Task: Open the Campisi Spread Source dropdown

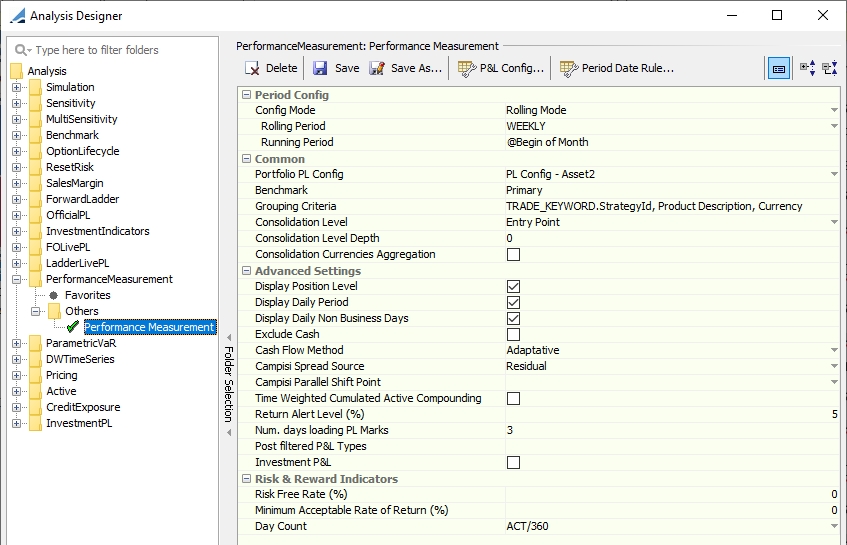Action: pyautogui.click(x=834, y=366)
